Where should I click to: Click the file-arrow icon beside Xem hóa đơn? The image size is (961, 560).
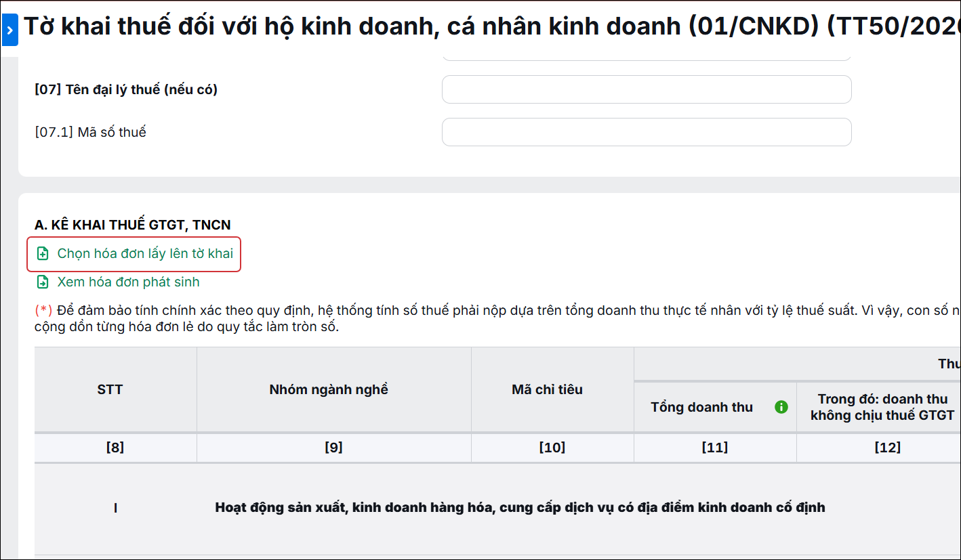(43, 282)
